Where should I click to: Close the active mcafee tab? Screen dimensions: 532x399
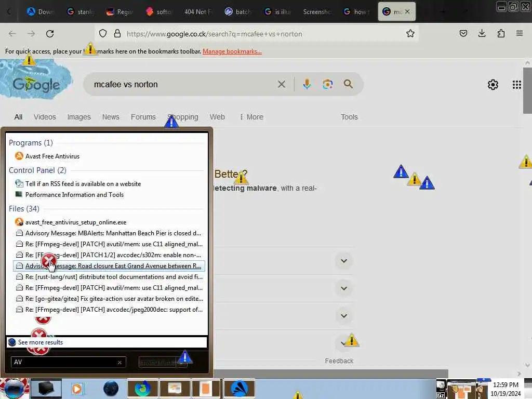click(x=407, y=11)
